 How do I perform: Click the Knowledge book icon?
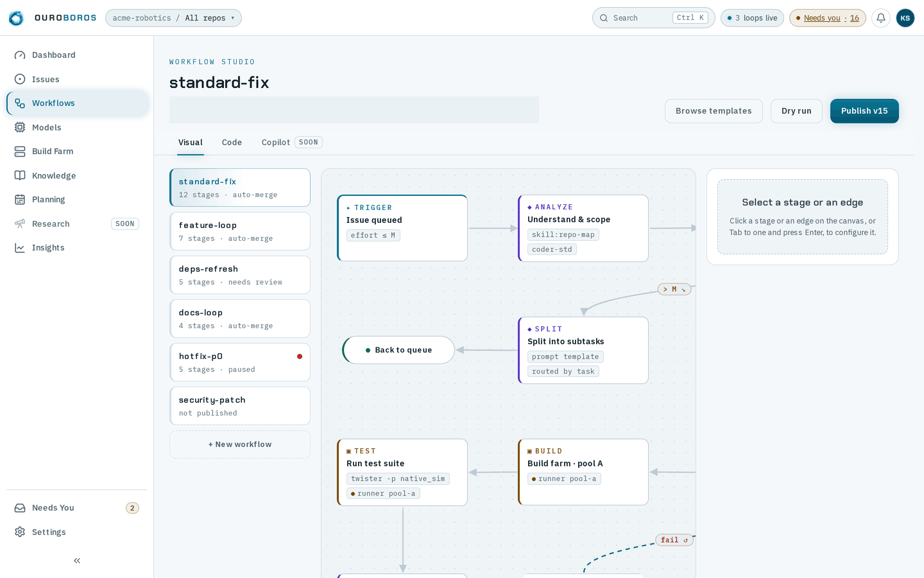(20, 175)
